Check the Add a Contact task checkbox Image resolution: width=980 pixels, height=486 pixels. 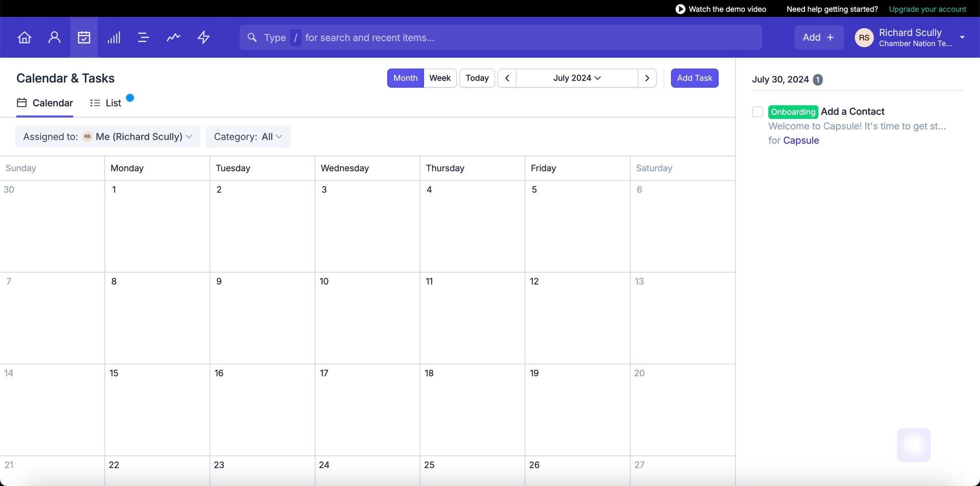click(x=757, y=112)
